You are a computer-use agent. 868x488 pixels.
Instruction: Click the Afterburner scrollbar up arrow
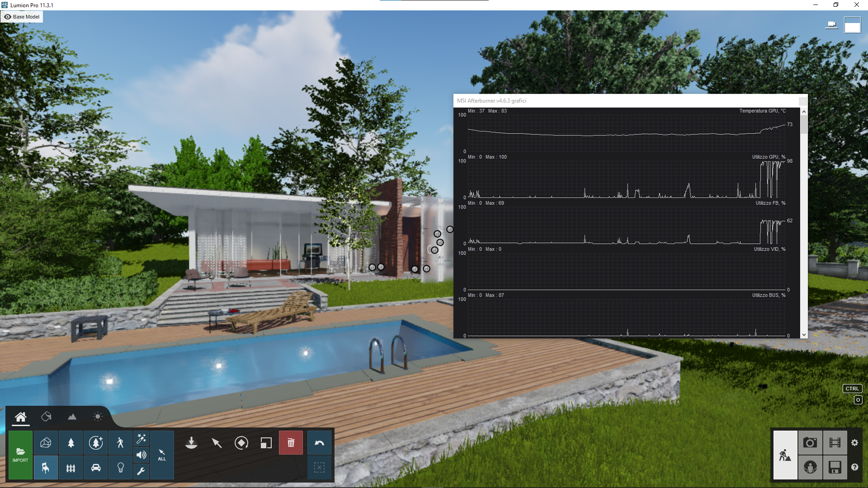(x=803, y=111)
